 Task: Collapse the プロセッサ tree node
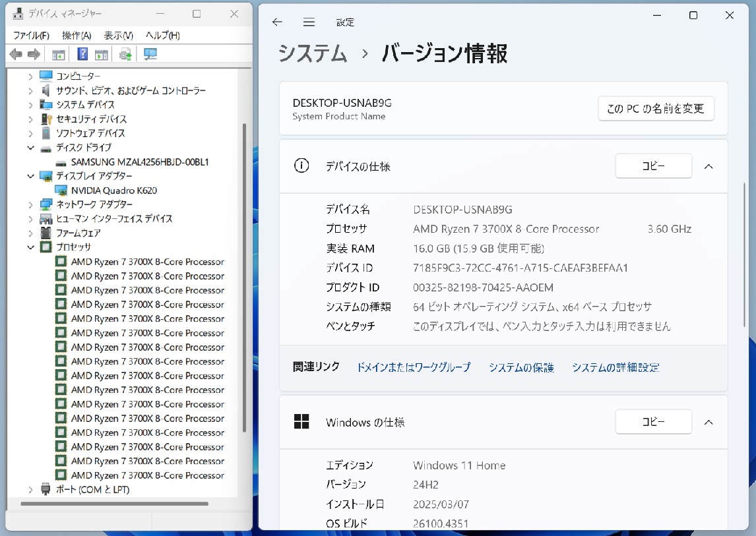click(x=31, y=247)
